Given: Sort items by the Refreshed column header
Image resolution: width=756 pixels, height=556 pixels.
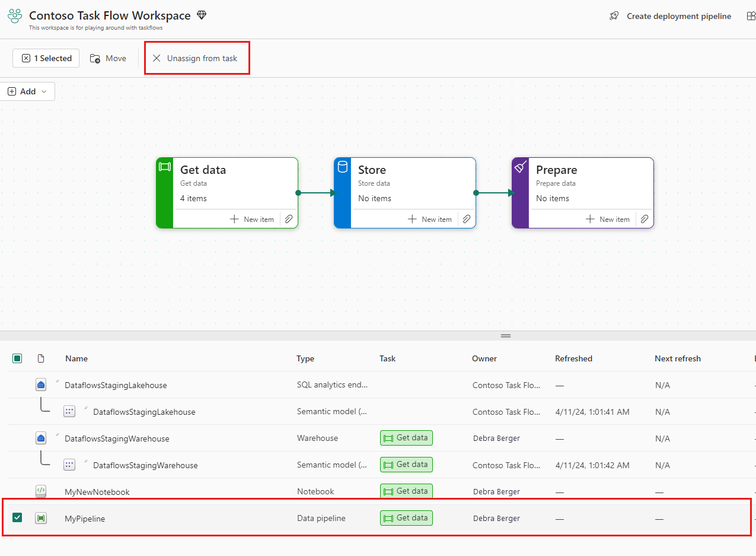Looking at the screenshot, I should click(x=574, y=358).
